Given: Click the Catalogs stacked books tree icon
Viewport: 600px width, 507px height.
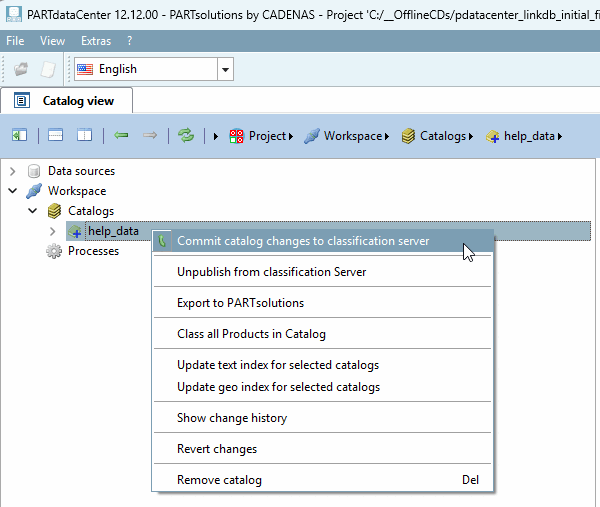Looking at the screenshot, I should coord(54,211).
